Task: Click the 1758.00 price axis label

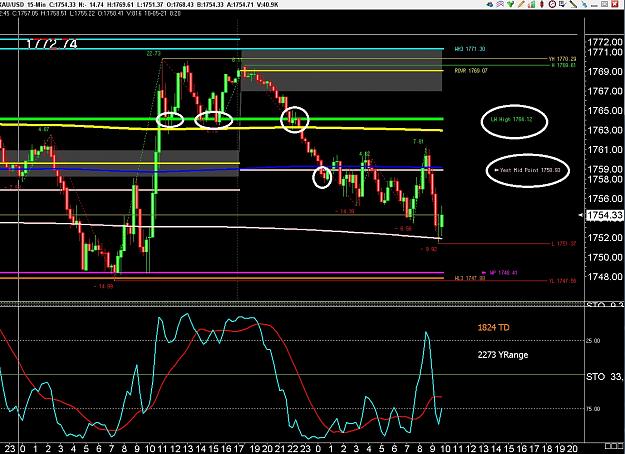Action: click(x=604, y=179)
